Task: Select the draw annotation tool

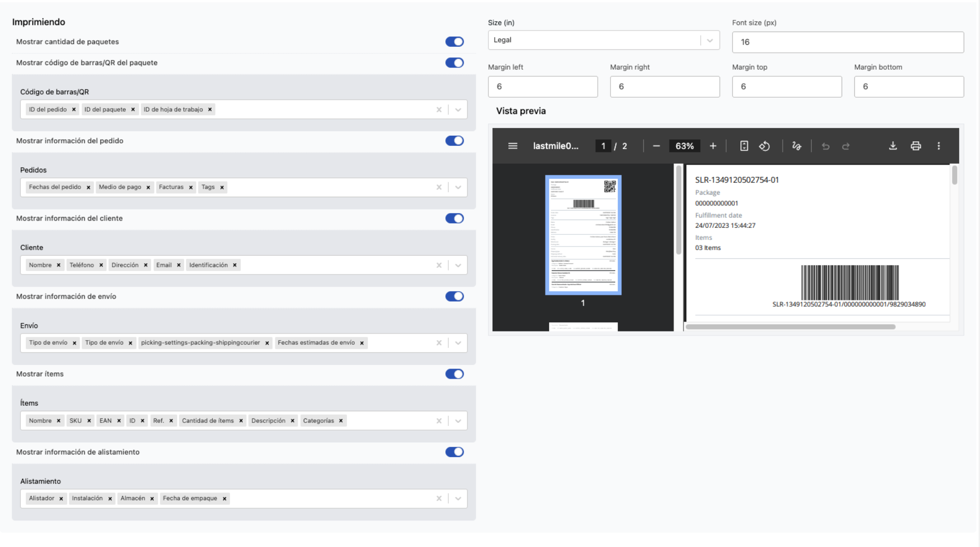Action: 796,146
